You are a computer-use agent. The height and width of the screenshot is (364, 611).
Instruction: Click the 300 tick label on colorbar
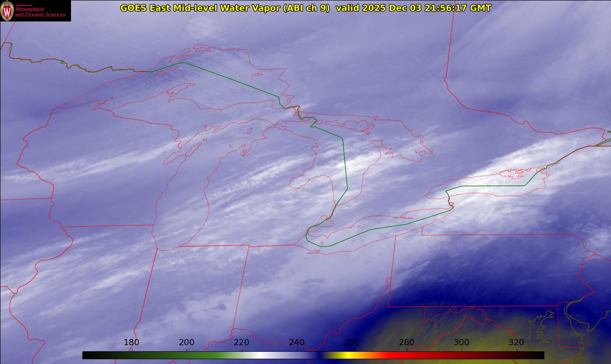coord(462,342)
